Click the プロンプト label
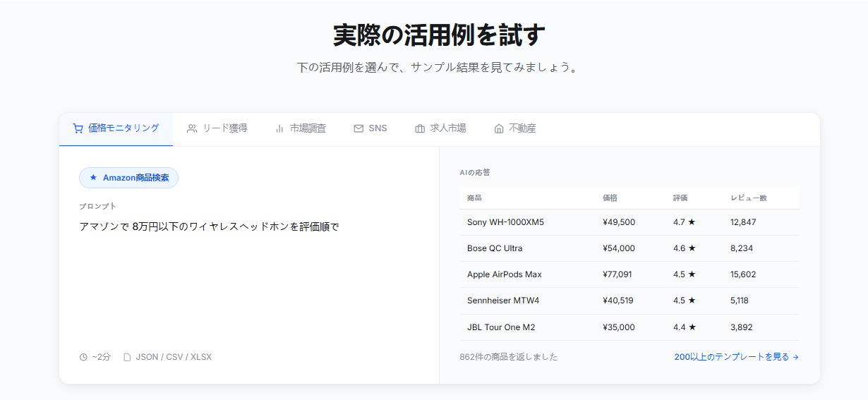The width and height of the screenshot is (868, 400). [x=98, y=206]
